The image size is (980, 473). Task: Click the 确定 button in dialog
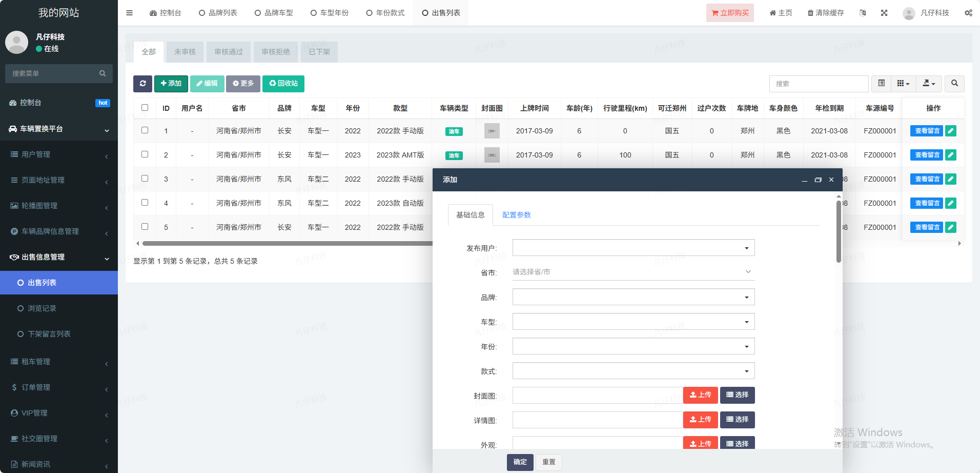[520, 462]
